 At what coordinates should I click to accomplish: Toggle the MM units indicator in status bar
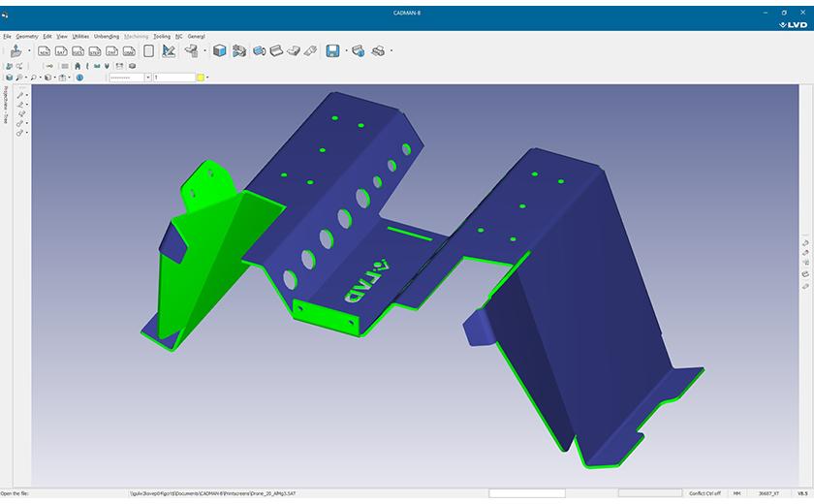(x=738, y=493)
